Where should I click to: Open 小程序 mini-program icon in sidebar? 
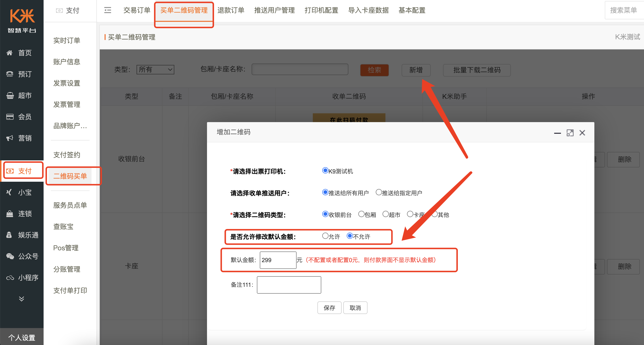pyautogui.click(x=10, y=278)
